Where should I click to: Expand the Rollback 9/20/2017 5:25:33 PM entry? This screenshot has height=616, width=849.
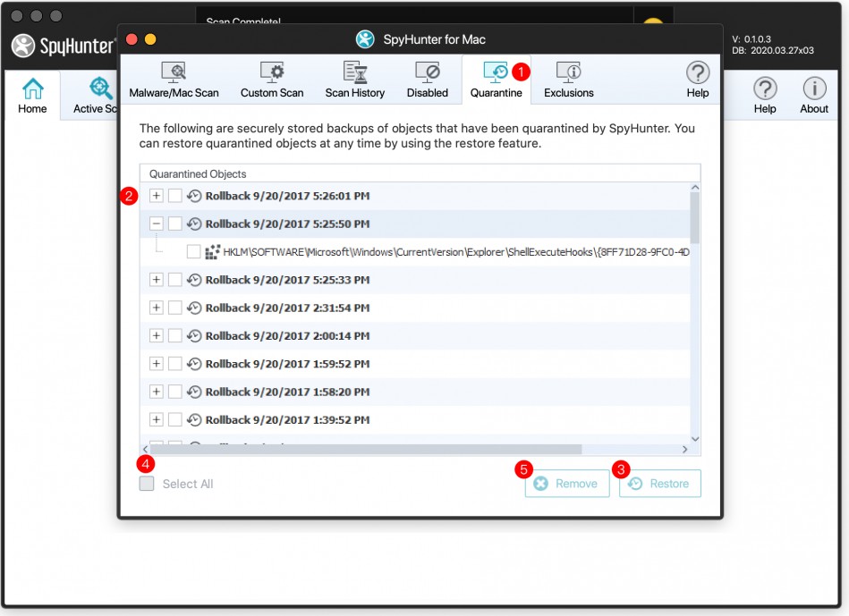[x=156, y=279]
